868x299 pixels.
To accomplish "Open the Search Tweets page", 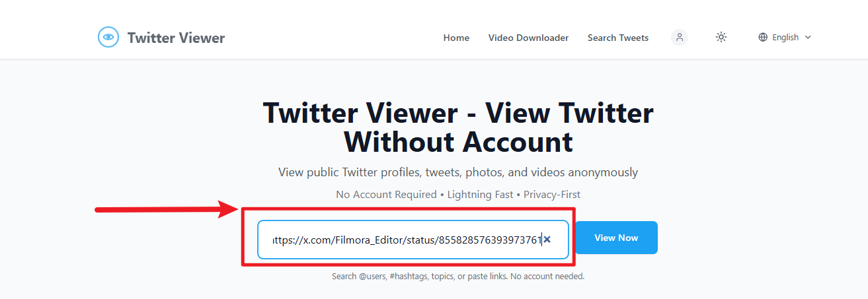I will click(x=618, y=38).
